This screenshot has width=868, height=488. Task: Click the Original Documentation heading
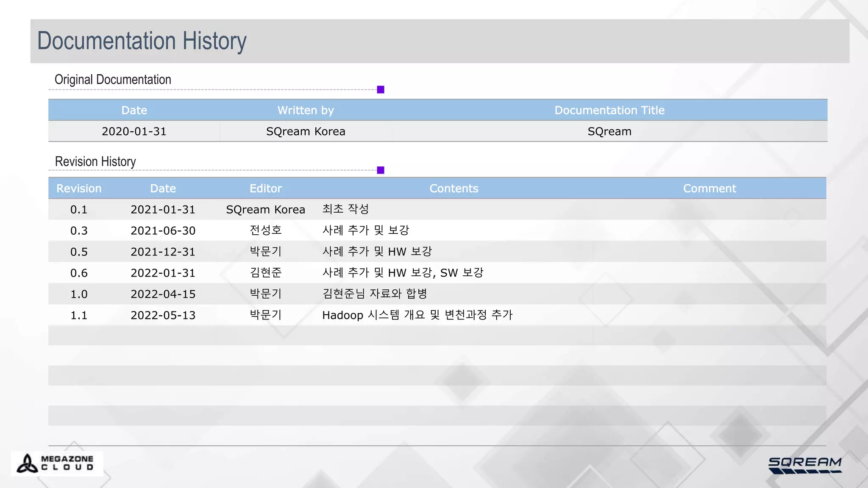(113, 80)
